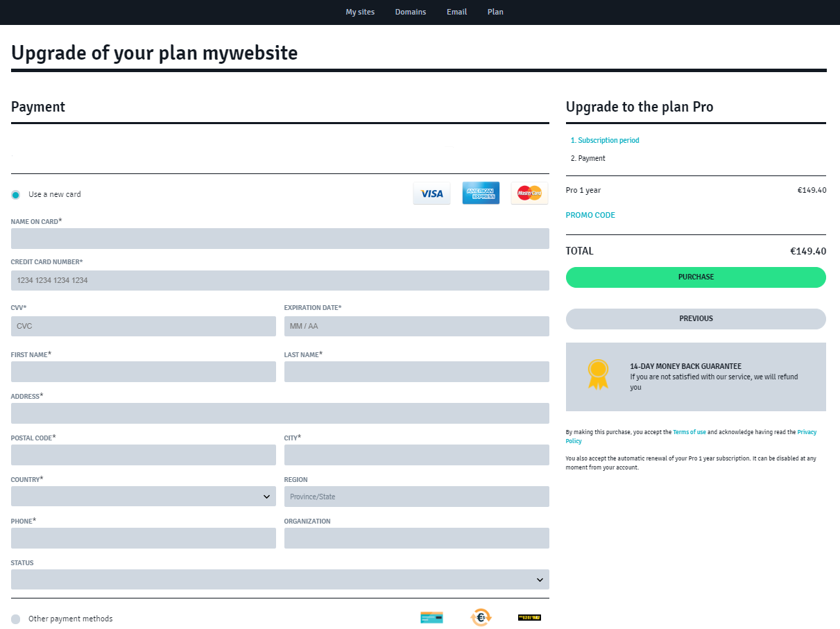The height and width of the screenshot is (629, 840).
Task: Click the prepaid card payment icon
Action: 431,617
